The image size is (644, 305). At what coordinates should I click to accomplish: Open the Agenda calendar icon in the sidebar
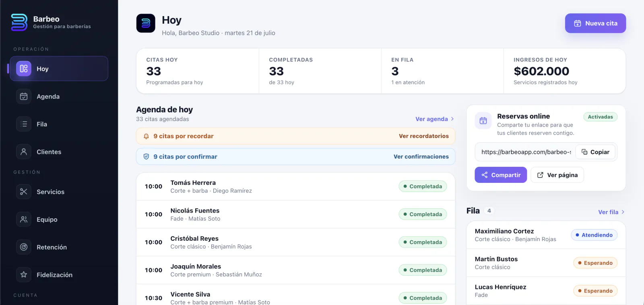(x=24, y=96)
